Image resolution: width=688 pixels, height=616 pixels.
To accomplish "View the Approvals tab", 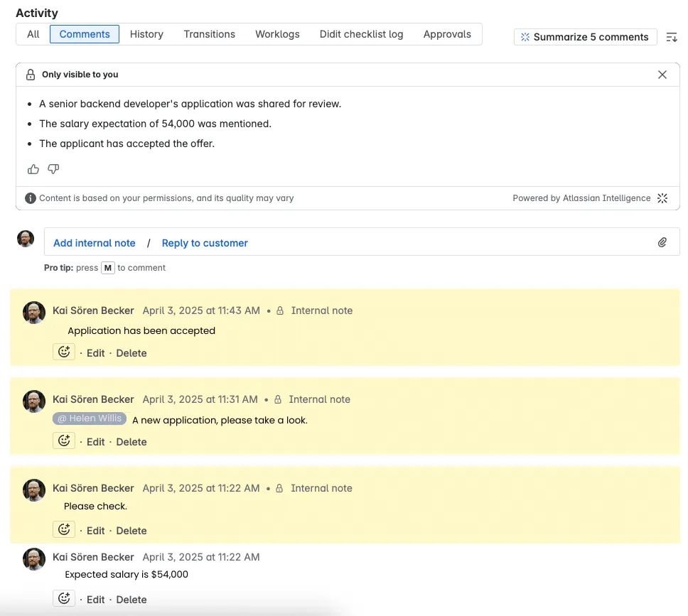I will click(447, 34).
